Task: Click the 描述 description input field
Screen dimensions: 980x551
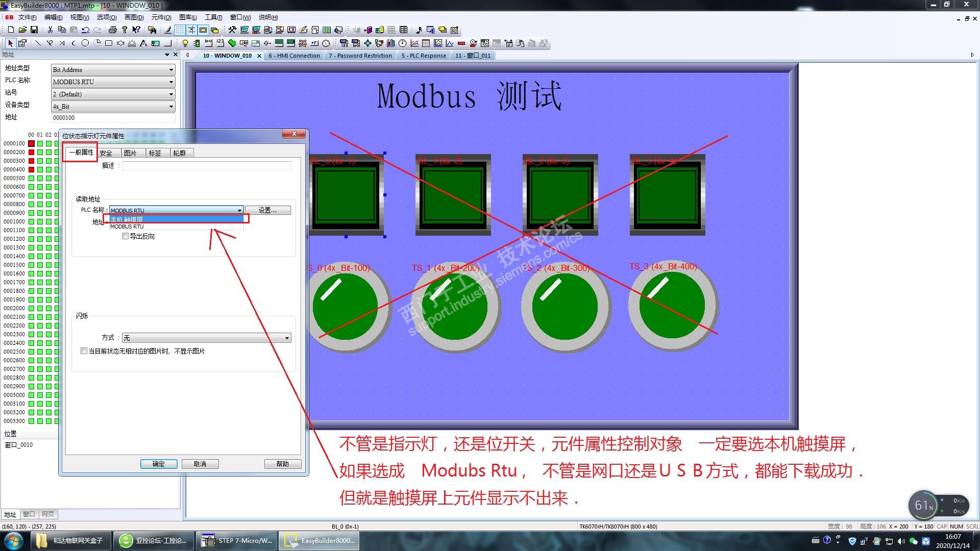Action: point(206,166)
